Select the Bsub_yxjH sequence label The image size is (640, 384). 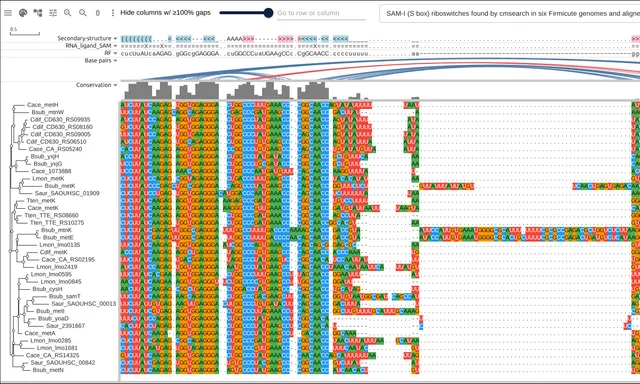44,156
